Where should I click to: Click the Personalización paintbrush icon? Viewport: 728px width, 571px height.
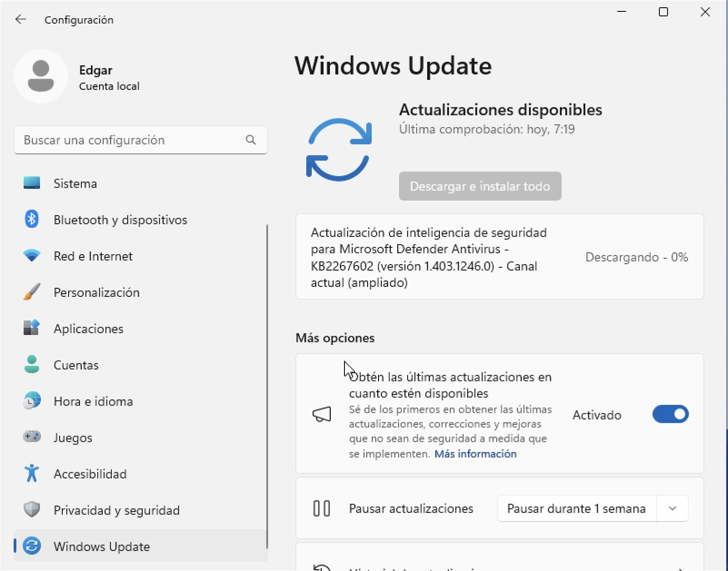[32, 292]
